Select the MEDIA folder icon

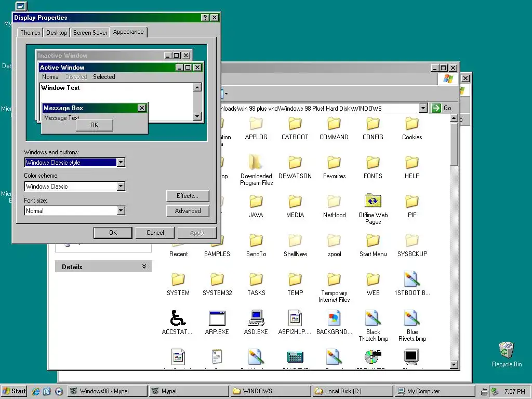(x=295, y=202)
